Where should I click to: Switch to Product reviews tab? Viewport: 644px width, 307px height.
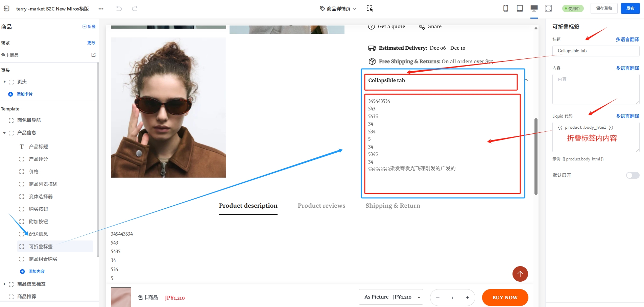click(321, 206)
